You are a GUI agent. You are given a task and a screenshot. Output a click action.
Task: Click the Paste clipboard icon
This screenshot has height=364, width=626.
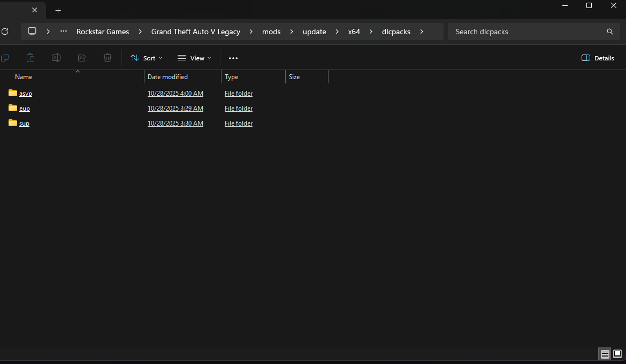pyautogui.click(x=30, y=58)
